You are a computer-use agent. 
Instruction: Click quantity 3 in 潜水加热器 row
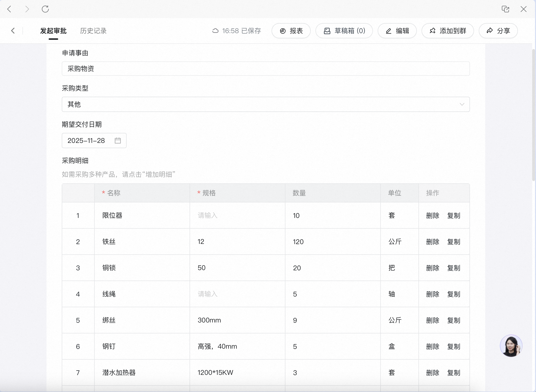click(x=333, y=373)
